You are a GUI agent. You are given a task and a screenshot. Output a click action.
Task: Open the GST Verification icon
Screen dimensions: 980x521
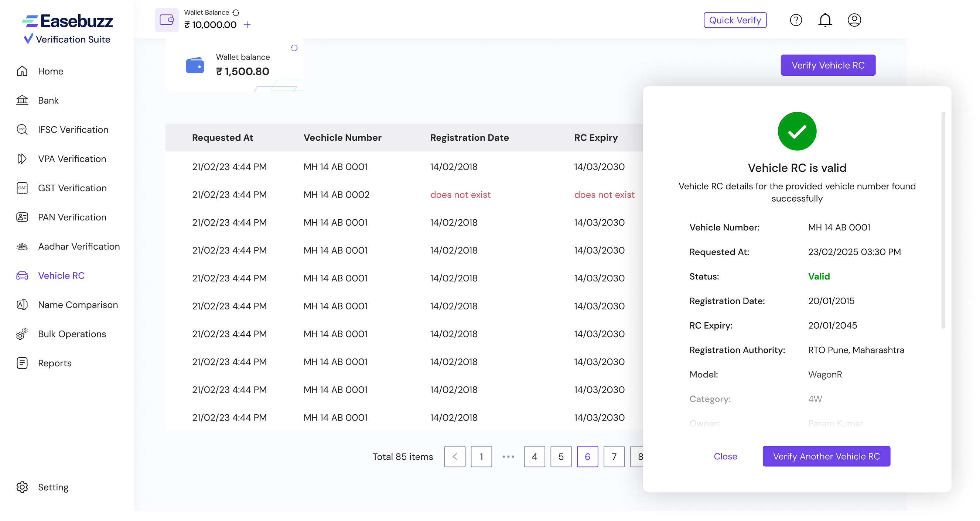(x=22, y=188)
